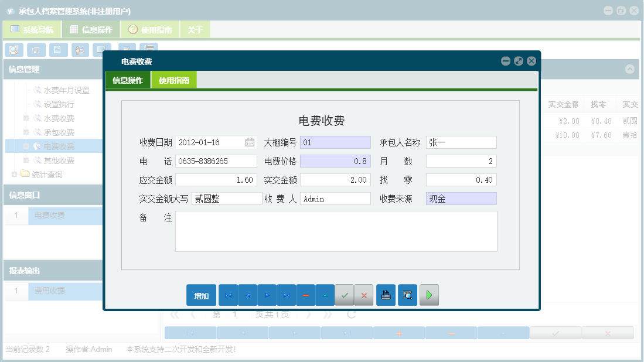Delete the current record using the minus icon

tap(305, 295)
